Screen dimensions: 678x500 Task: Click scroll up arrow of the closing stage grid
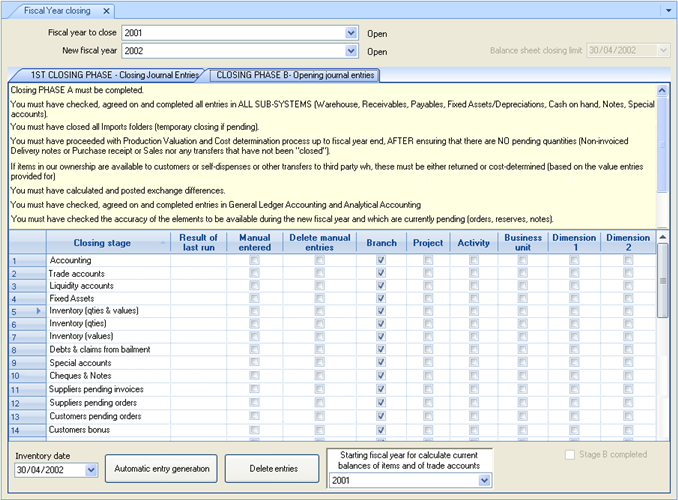tap(662, 237)
